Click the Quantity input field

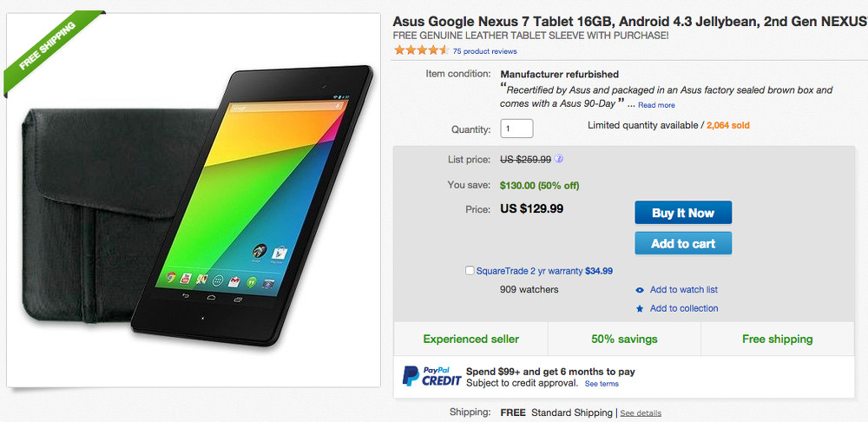516,129
